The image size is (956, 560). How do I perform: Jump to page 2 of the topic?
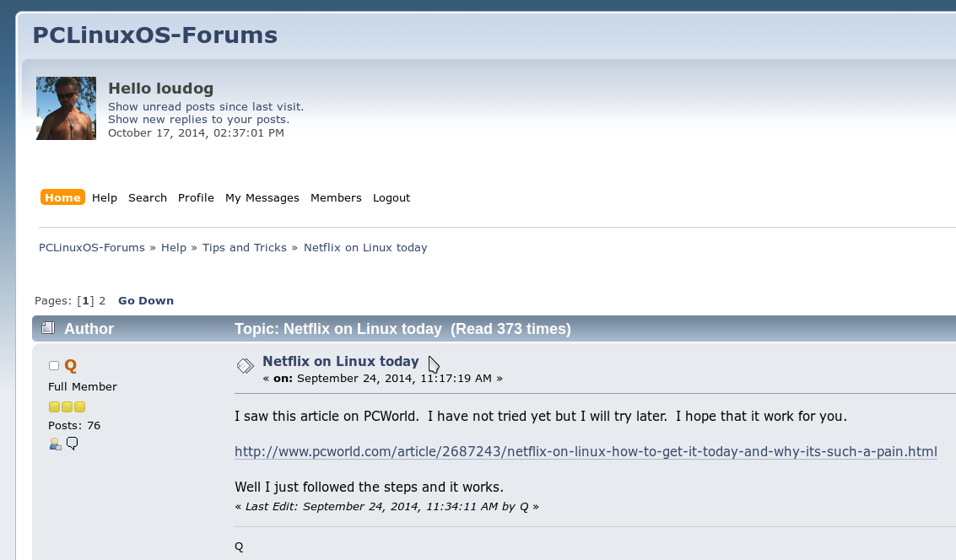coord(102,300)
